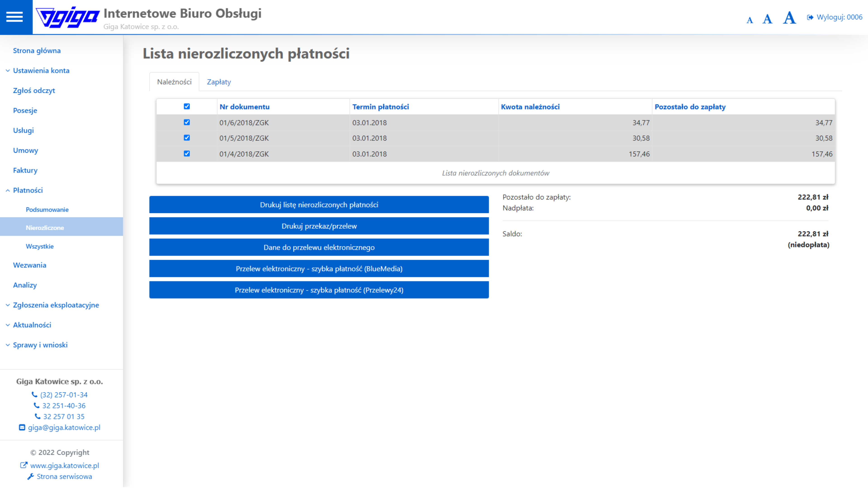
Task: Click the Ustawienia konta label
Action: 41,71
